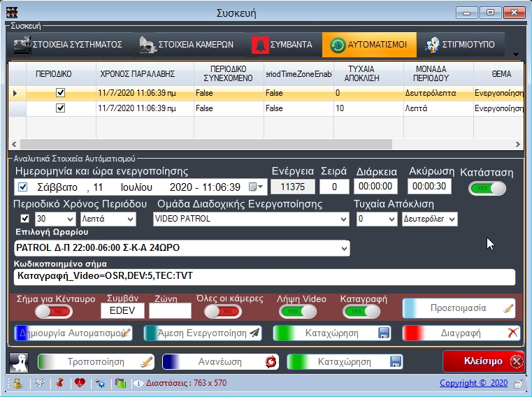Click the Κωδικοποιημένο σήμα text field
532x397 pixels.
(263, 277)
